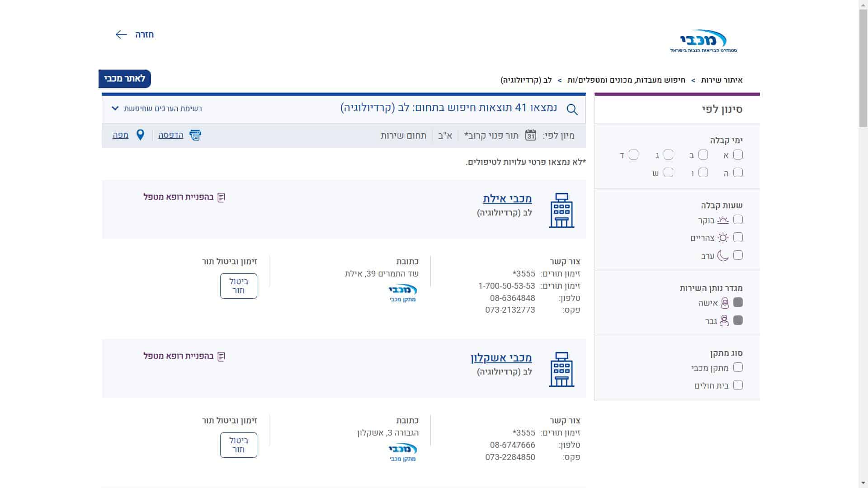Click the Maccabi logo at top

(703, 41)
